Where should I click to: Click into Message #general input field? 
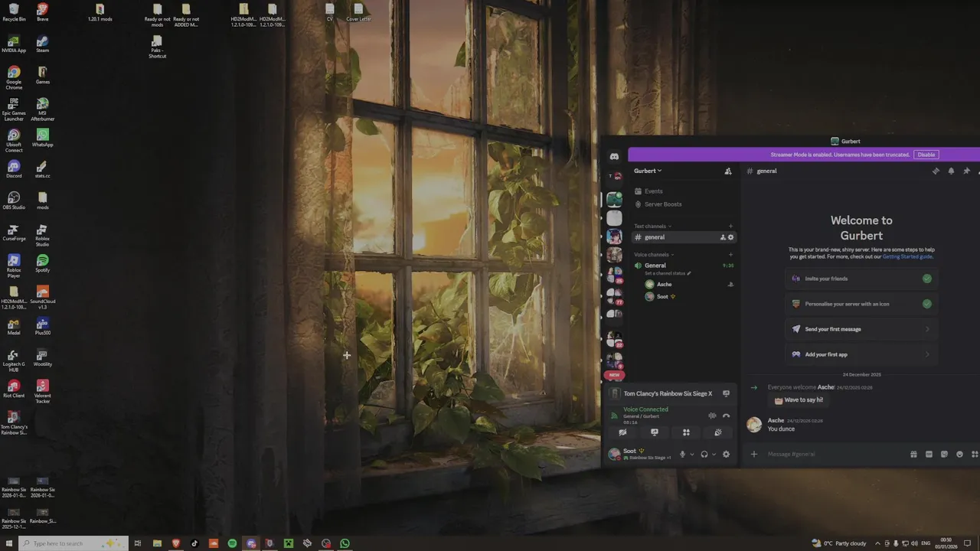[835, 454]
